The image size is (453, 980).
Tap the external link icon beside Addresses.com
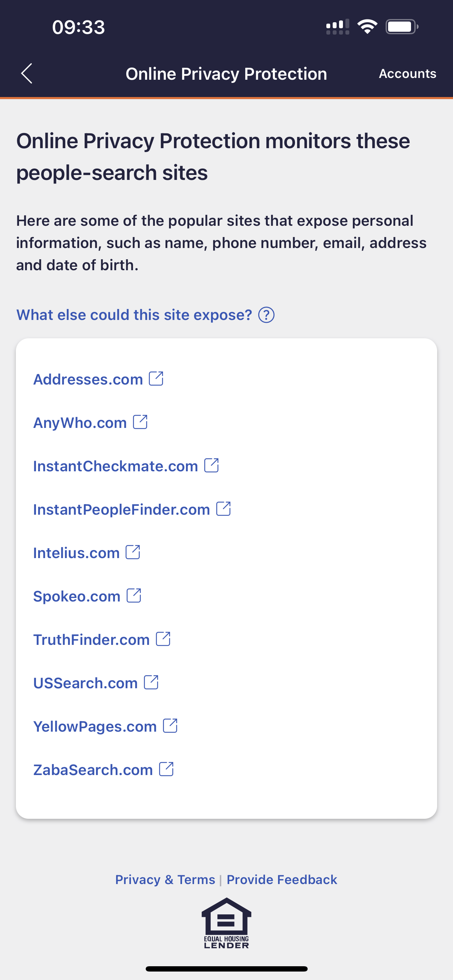tap(156, 378)
